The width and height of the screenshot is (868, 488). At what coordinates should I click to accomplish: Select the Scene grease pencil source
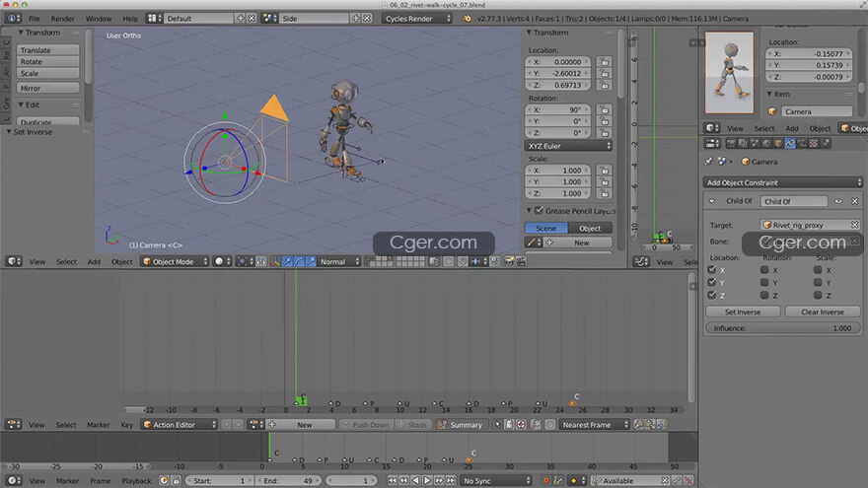coord(545,228)
